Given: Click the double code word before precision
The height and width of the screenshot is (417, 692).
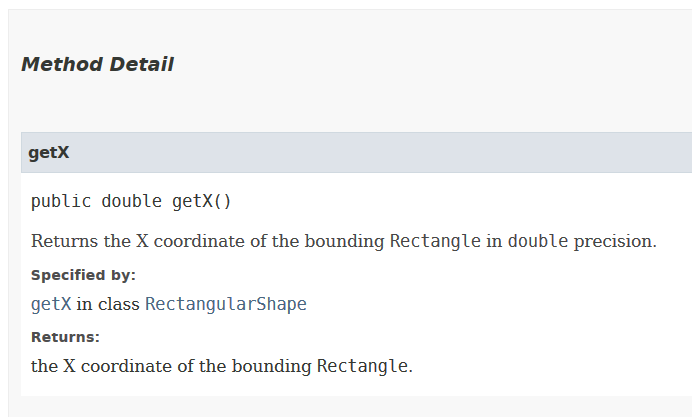Looking at the screenshot, I should pyautogui.click(x=538, y=241).
